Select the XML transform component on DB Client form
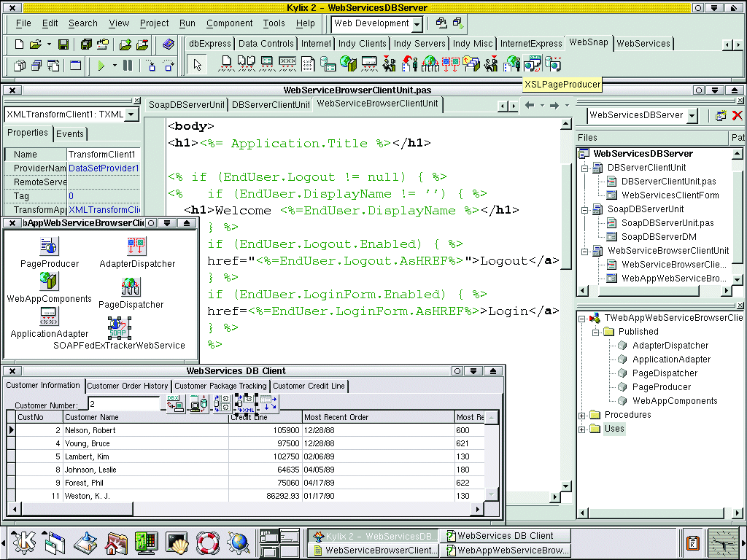Image resolution: width=747 pixels, height=560 pixels. tap(247, 404)
